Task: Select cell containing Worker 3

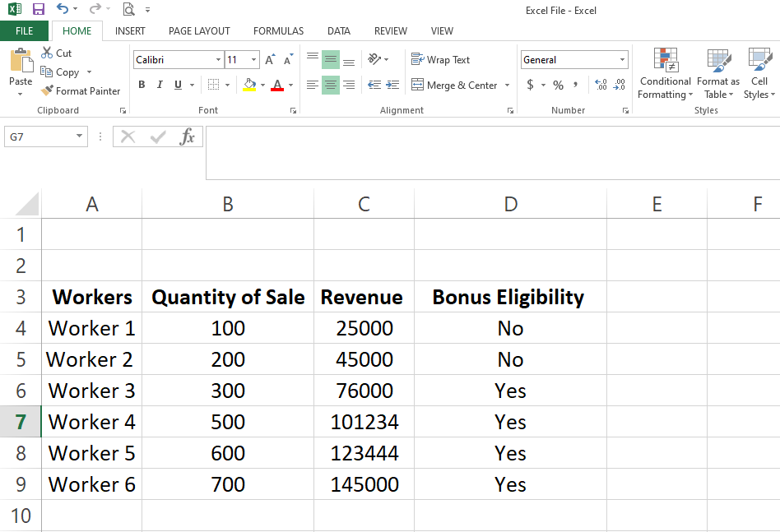Action: point(91,391)
